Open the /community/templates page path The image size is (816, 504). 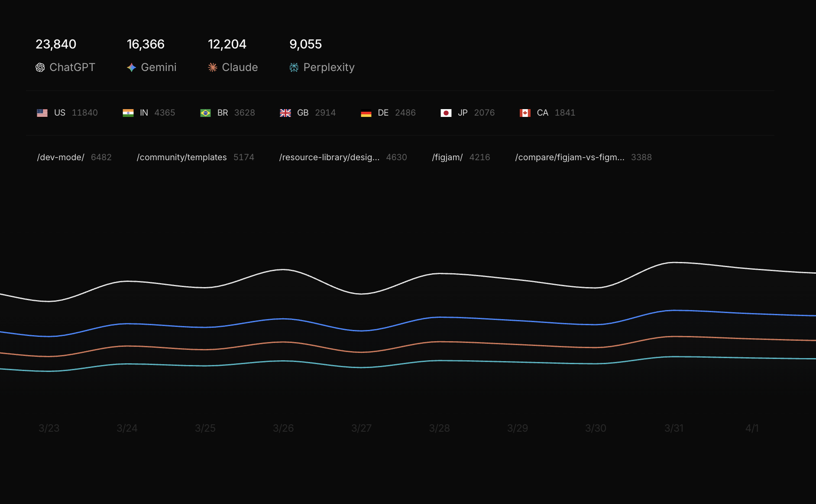click(182, 158)
